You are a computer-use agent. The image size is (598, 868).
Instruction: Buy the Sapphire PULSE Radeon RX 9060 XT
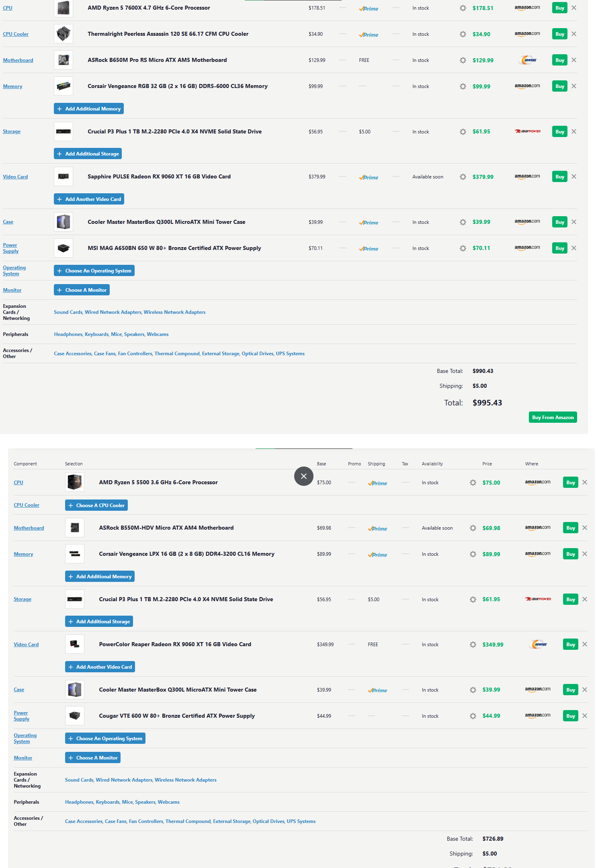(x=560, y=177)
